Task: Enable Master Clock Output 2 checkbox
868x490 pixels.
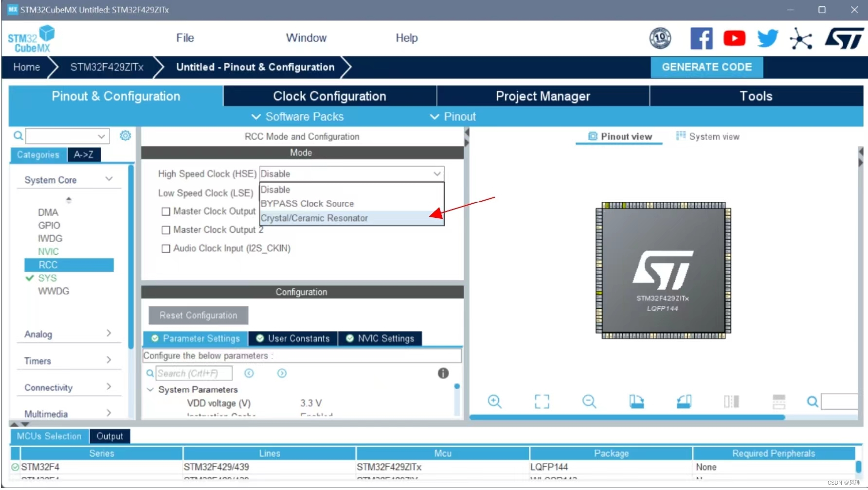Action: [x=165, y=229]
